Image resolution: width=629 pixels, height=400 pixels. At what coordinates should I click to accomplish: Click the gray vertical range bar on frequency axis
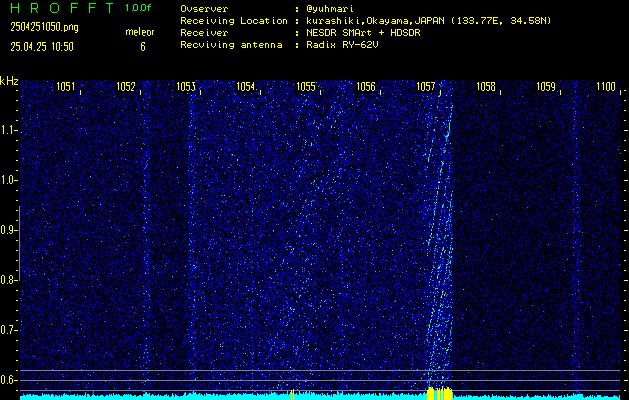(x=19, y=244)
